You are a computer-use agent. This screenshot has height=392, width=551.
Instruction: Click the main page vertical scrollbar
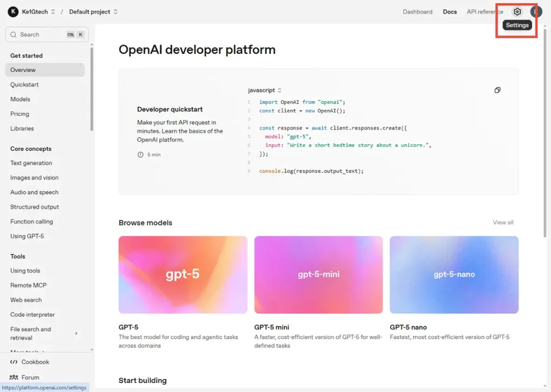coord(545,133)
